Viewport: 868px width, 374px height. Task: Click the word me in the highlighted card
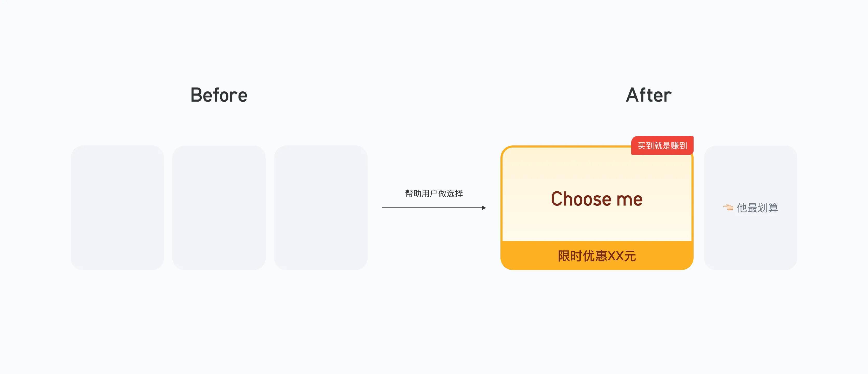[629, 199]
